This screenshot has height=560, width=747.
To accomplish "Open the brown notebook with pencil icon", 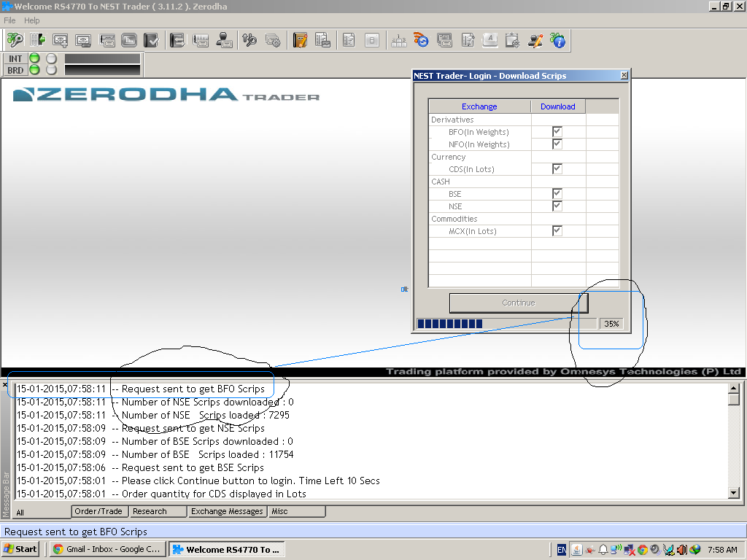I will point(300,41).
